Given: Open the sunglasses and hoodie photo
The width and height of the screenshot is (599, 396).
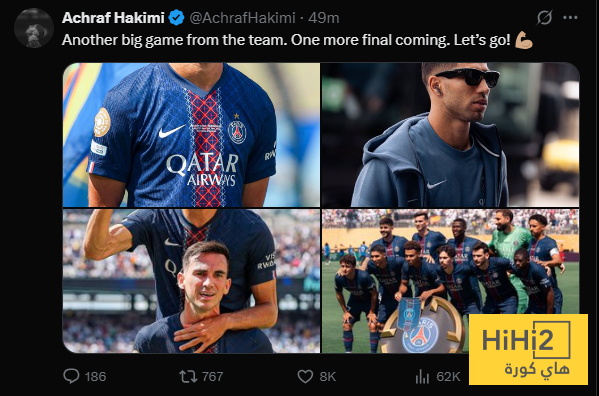Looking at the screenshot, I should [450, 135].
